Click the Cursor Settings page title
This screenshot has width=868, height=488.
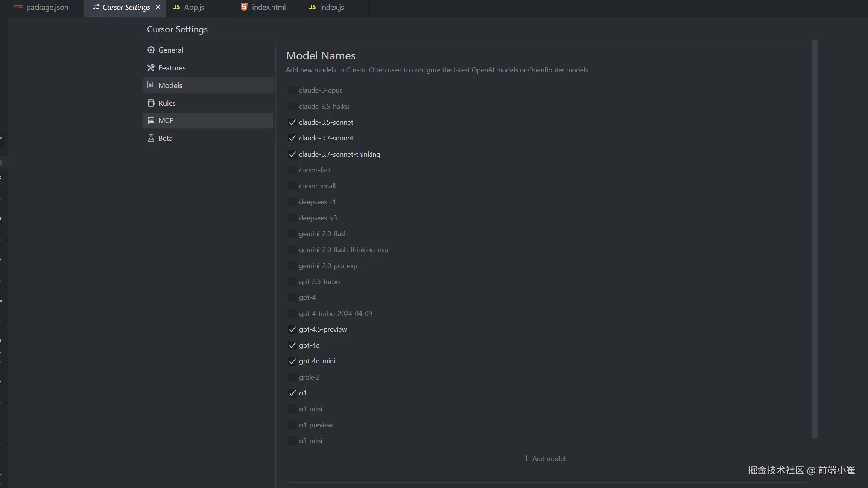click(x=177, y=29)
